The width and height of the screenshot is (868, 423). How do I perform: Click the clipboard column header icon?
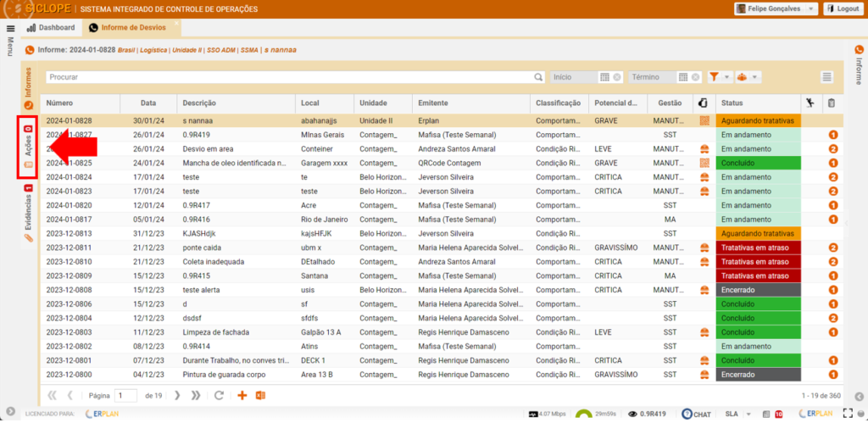(832, 103)
